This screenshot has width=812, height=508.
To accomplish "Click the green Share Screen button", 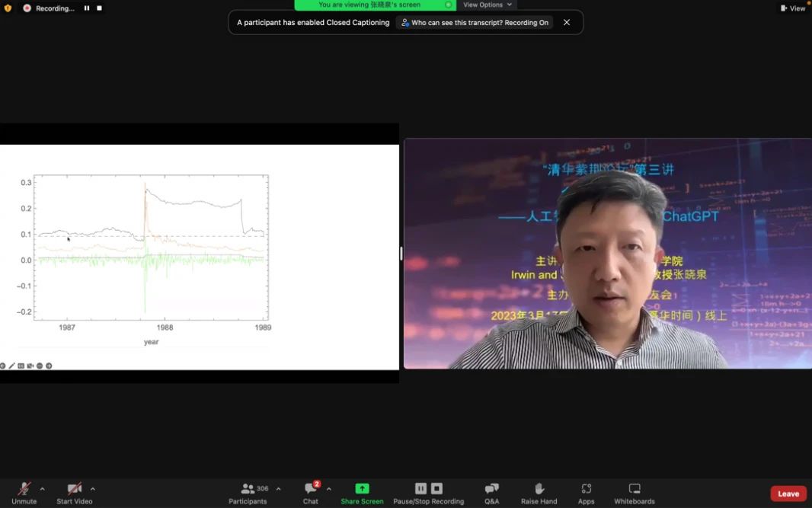I will point(362,493).
